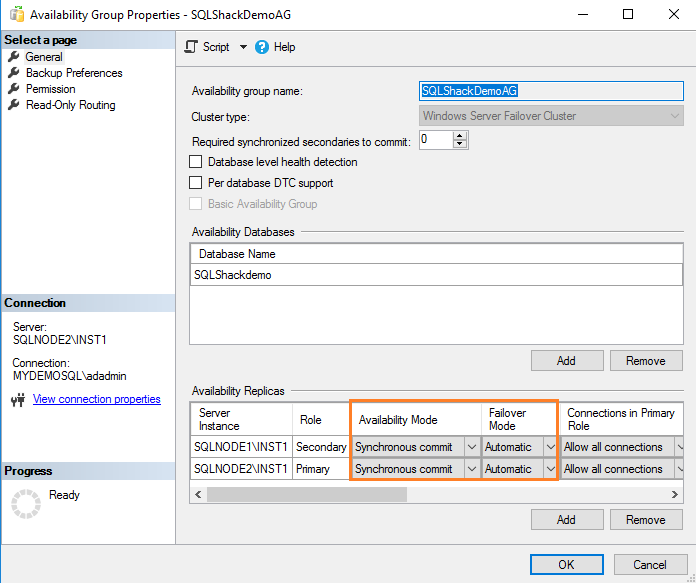Click the Availability group name text field
Viewport: 696px width, 583px height.
550,91
